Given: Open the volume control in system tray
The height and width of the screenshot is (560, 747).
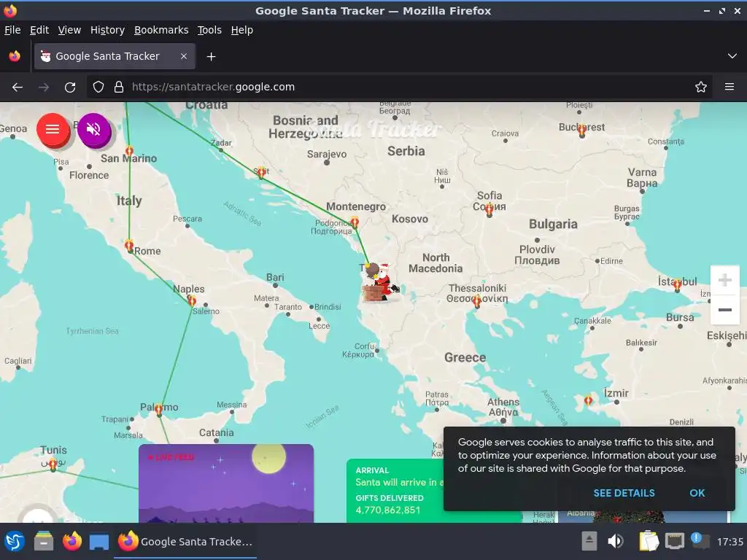Looking at the screenshot, I should (x=616, y=541).
